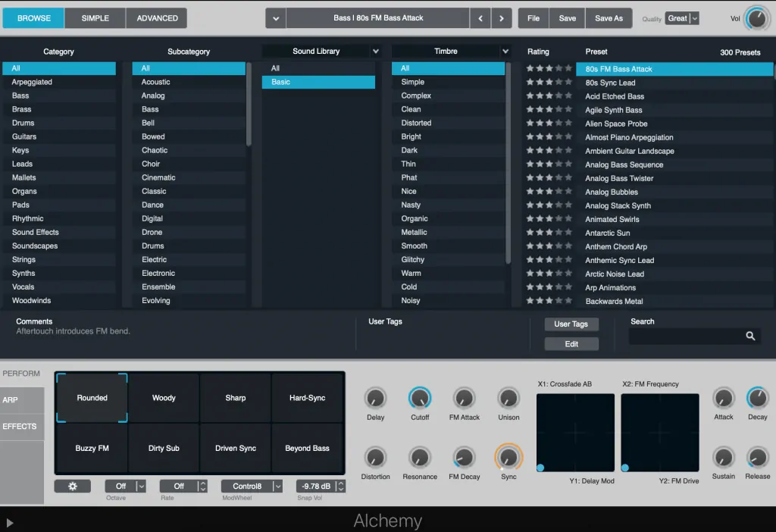The width and height of the screenshot is (776, 532).
Task: Click the Unison knob
Action: (x=508, y=399)
